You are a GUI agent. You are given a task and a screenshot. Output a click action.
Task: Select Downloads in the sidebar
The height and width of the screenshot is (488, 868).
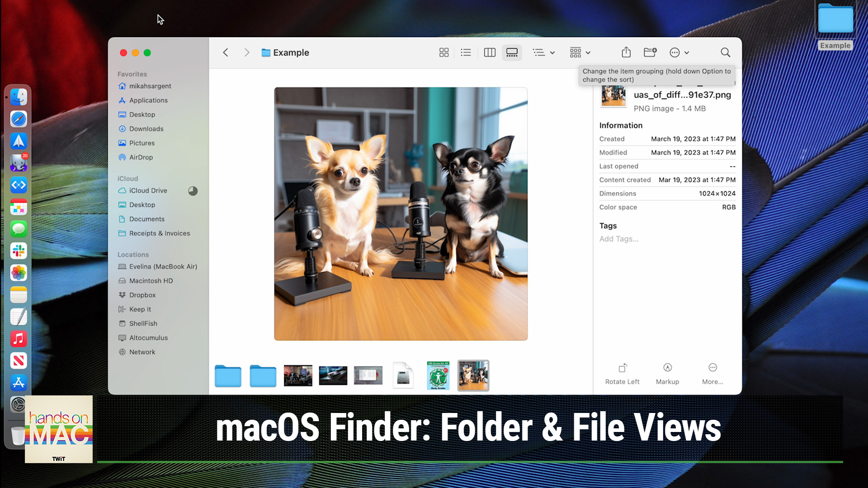pyautogui.click(x=146, y=129)
